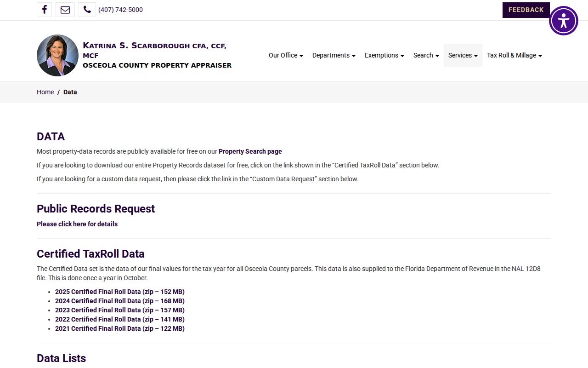Open the Property Search page link

coord(250,151)
